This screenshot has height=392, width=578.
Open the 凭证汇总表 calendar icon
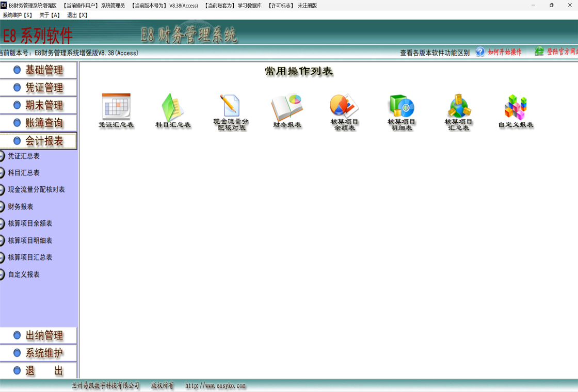point(116,106)
